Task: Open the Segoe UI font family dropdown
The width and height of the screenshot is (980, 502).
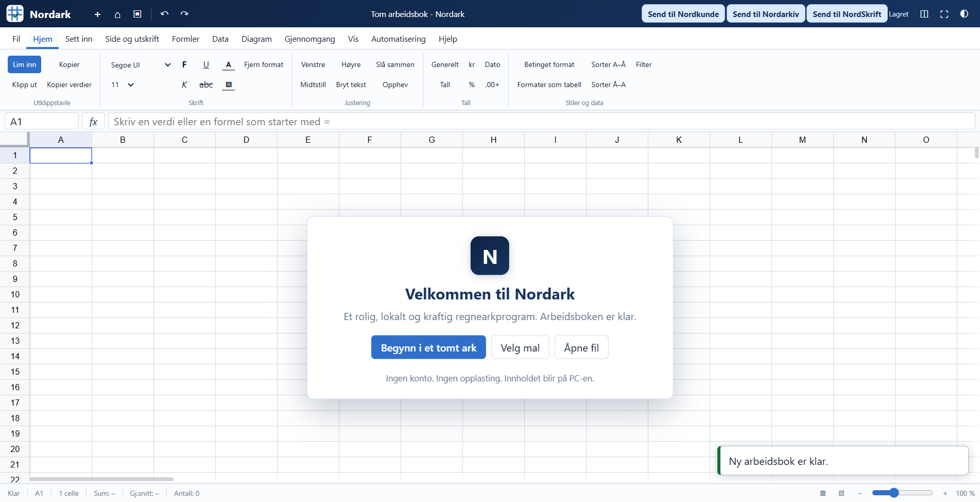Action: tap(141, 65)
